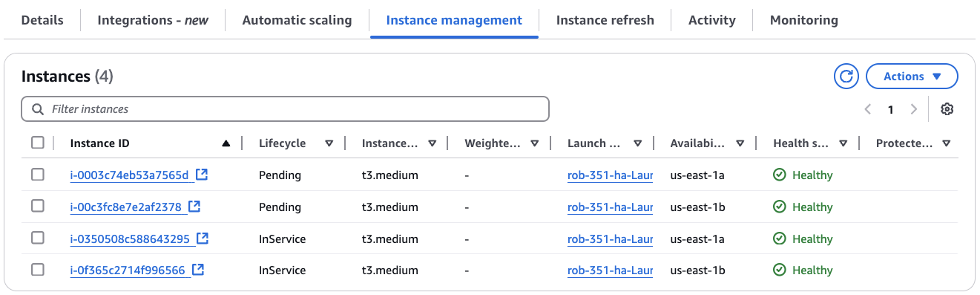The height and width of the screenshot is (295, 980).
Task: Open external link icon for i-0f365c2714f996566
Action: click(x=198, y=270)
